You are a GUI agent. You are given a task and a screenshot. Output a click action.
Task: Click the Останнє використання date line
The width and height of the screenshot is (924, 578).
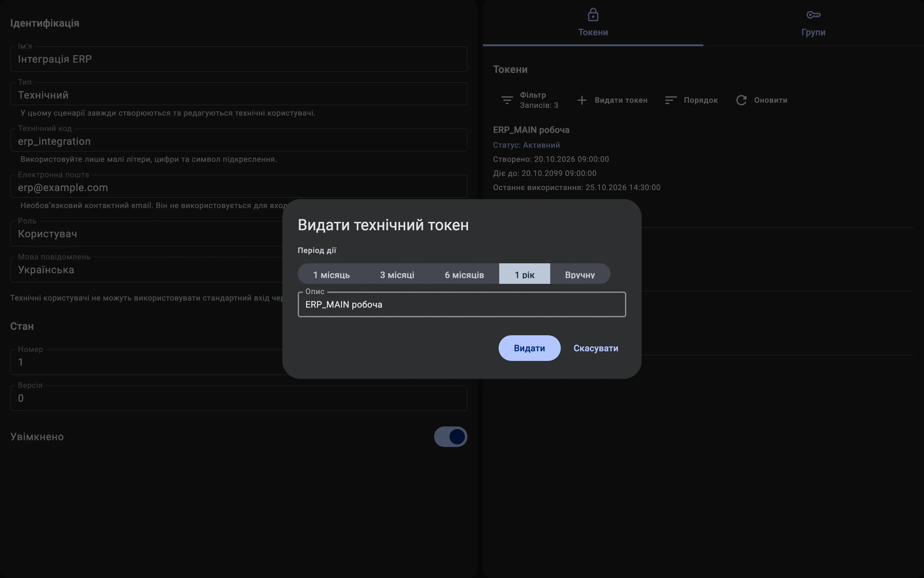pos(577,187)
